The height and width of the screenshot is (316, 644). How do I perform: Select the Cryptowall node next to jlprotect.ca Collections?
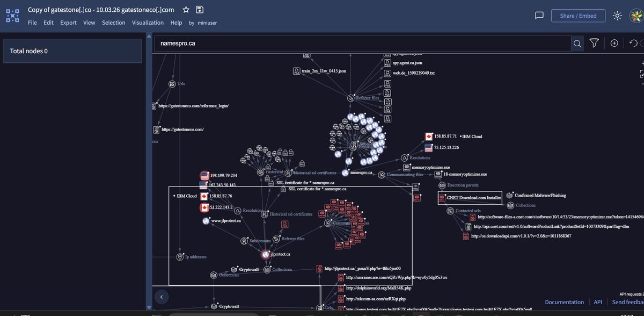[x=234, y=269]
